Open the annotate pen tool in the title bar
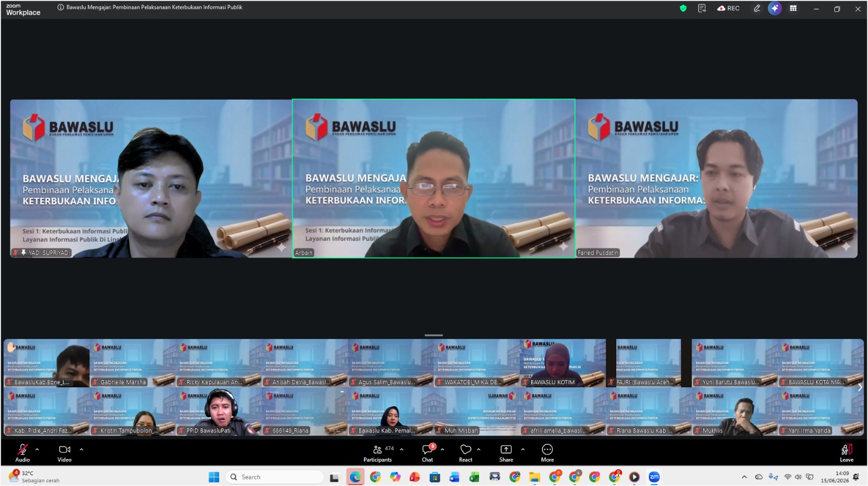 pyautogui.click(x=757, y=8)
